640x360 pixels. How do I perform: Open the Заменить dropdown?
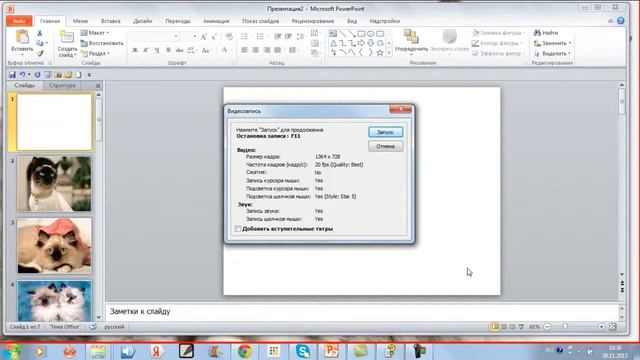pos(552,43)
